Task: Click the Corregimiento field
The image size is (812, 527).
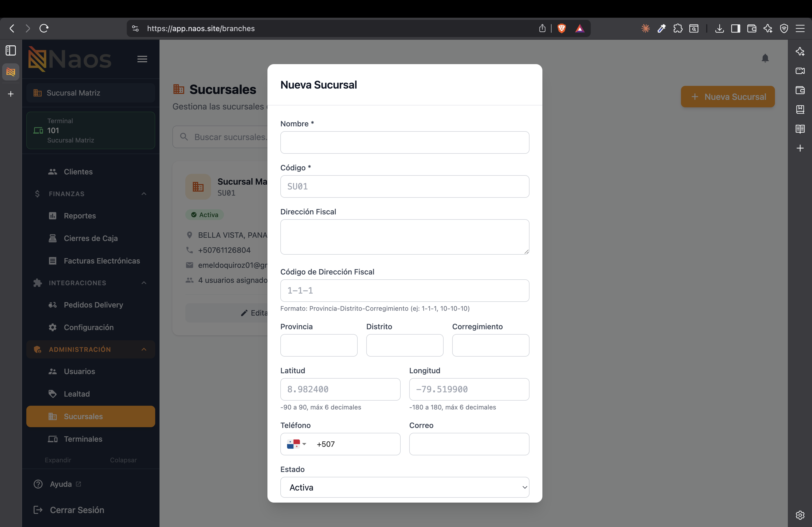Action: click(491, 345)
